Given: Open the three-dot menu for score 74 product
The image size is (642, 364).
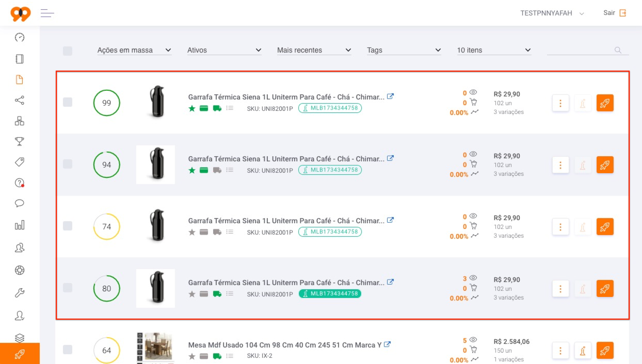Looking at the screenshot, I should coord(560,227).
